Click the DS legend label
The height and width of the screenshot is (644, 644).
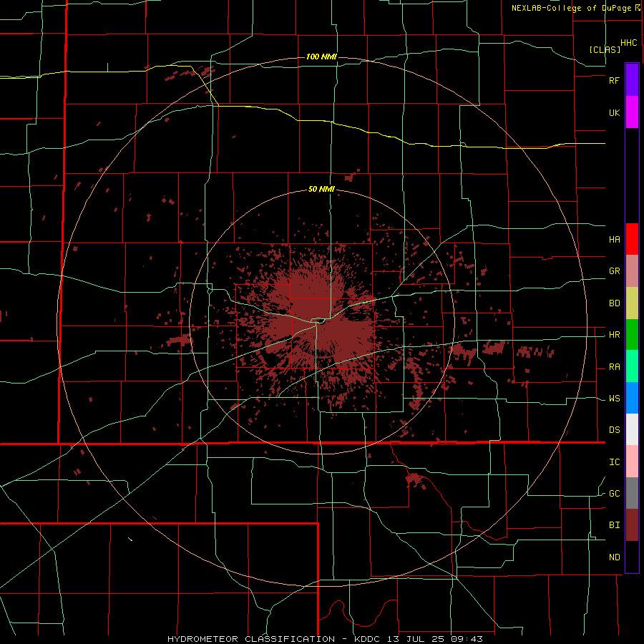coord(614,430)
